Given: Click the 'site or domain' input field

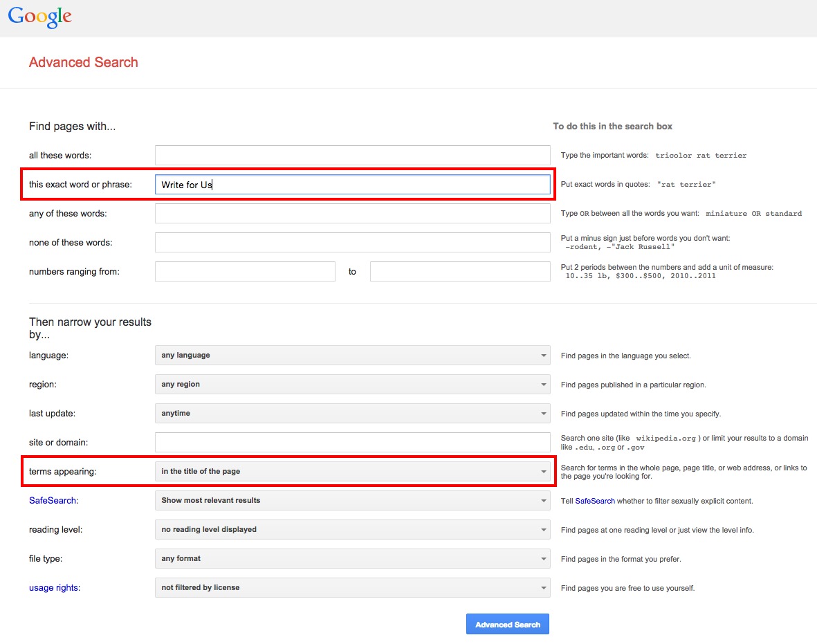Looking at the screenshot, I should pos(352,443).
